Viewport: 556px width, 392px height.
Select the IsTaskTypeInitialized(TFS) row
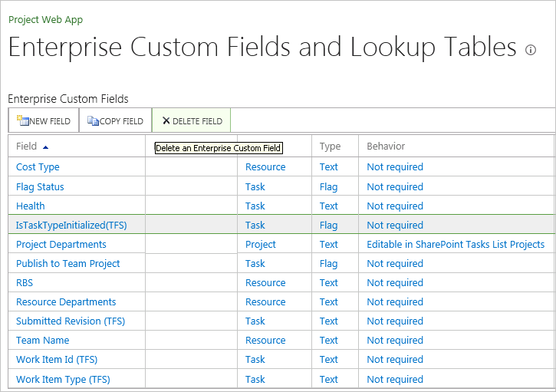71,225
